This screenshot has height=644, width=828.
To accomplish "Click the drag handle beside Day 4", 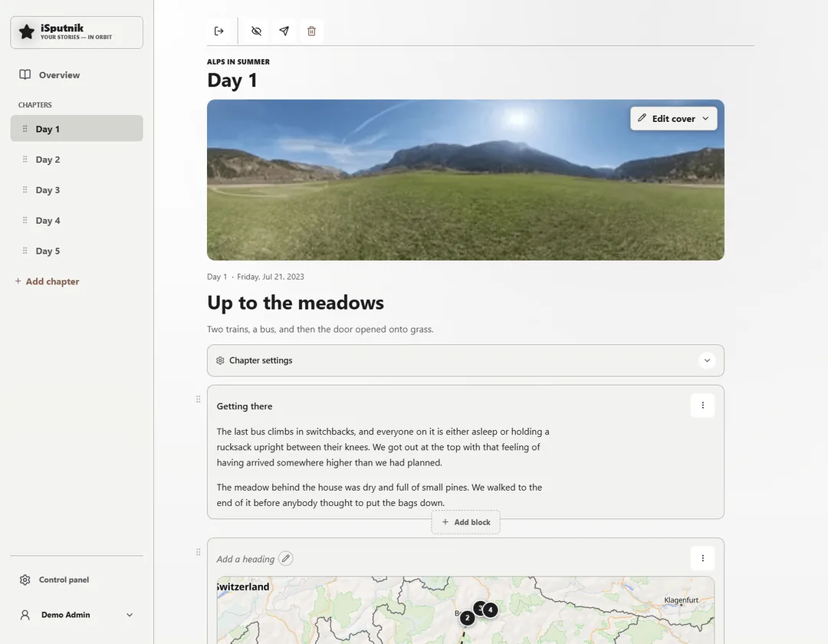I will (25, 221).
